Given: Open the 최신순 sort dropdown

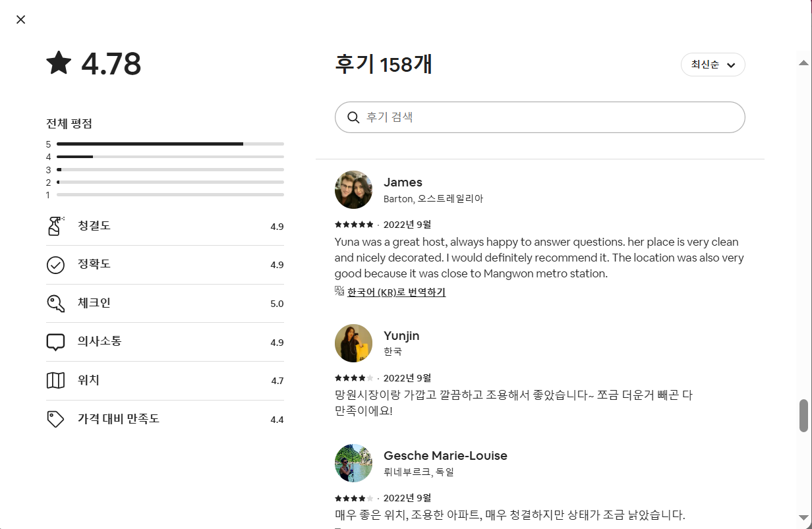Looking at the screenshot, I should 712,65.
